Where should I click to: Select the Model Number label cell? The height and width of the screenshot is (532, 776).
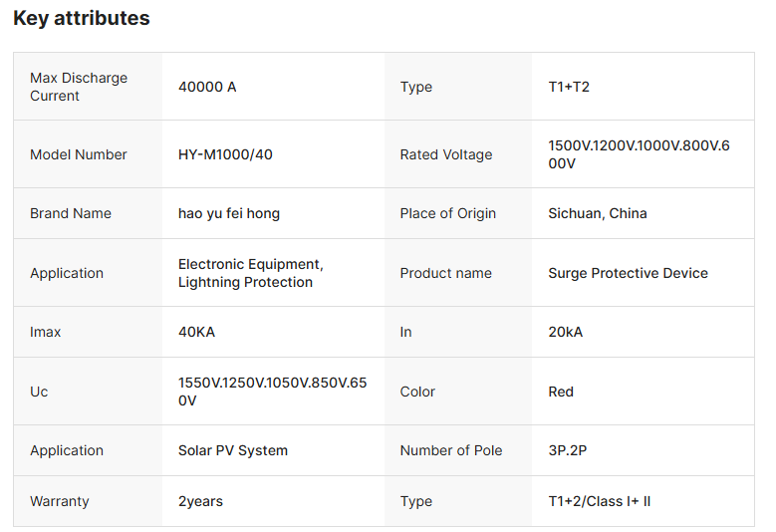coord(79,154)
